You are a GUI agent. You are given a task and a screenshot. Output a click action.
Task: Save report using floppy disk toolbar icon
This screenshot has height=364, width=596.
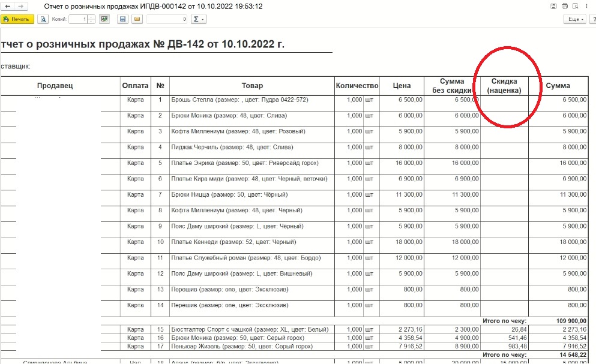122,19
